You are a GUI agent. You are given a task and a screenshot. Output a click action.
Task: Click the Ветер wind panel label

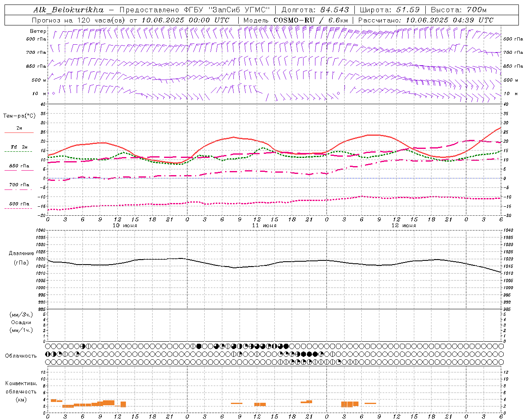[38, 31]
